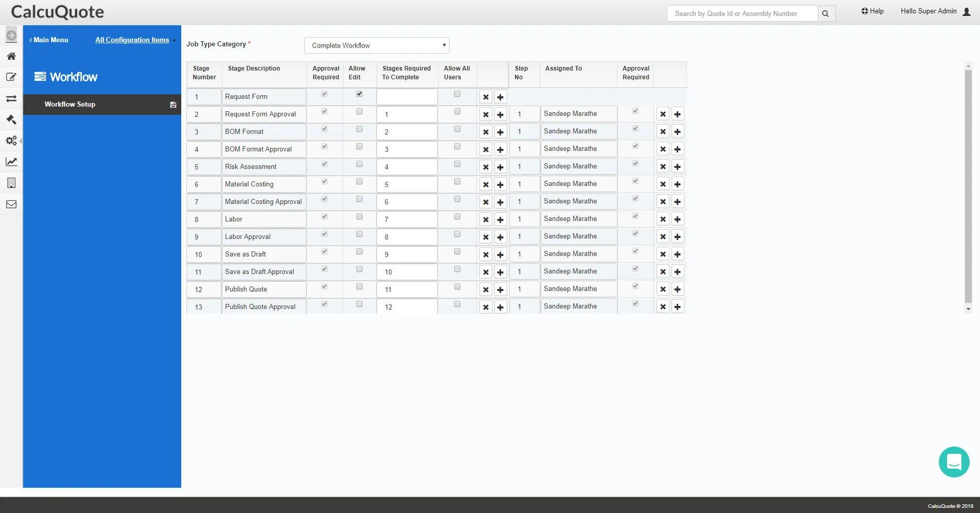Toggle Allow Edit for Request Form
The height and width of the screenshot is (513, 980).
click(x=359, y=94)
